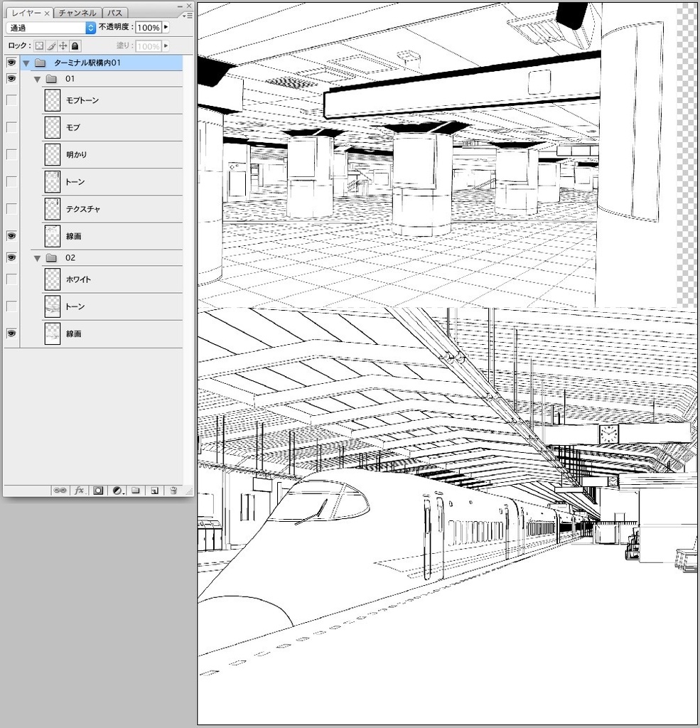
Task: Create a new layer group
Action: tap(135, 490)
